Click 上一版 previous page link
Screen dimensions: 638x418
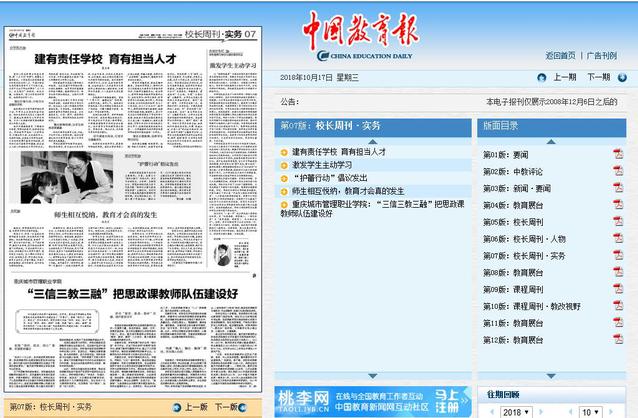pyautogui.click(x=196, y=407)
